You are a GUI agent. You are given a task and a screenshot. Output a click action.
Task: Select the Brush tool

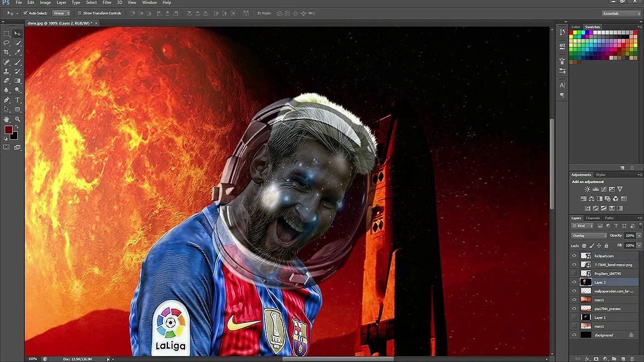point(18,62)
